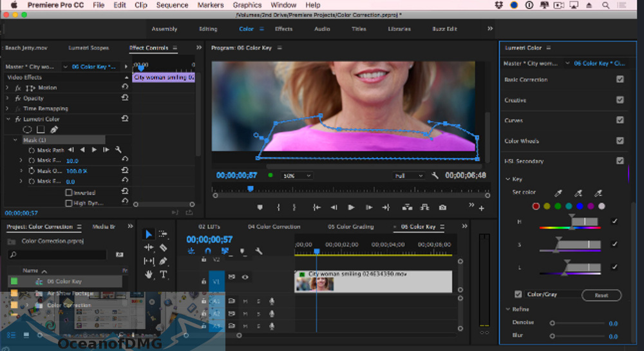
Task: Collapse Lumetri Color effect in Effect Controls
Action: (x=8, y=119)
